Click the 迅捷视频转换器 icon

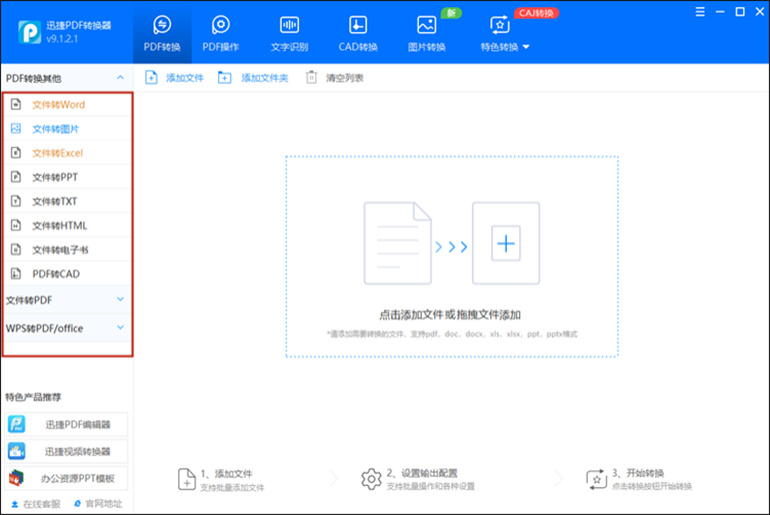click(17, 451)
